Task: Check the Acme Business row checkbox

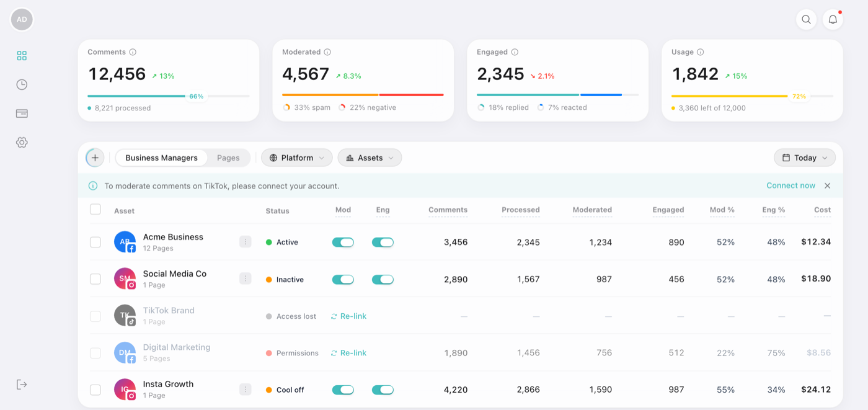Action: click(x=95, y=242)
